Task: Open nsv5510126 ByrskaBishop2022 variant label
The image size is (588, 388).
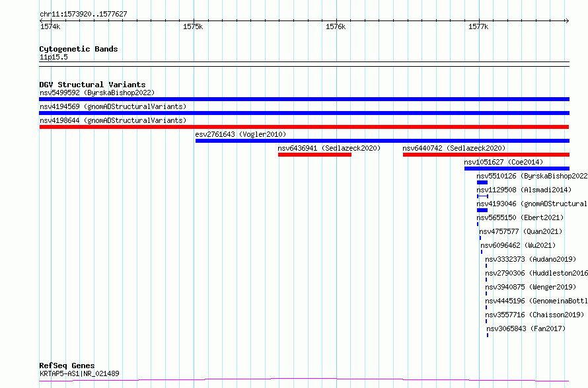Action: [532, 176]
